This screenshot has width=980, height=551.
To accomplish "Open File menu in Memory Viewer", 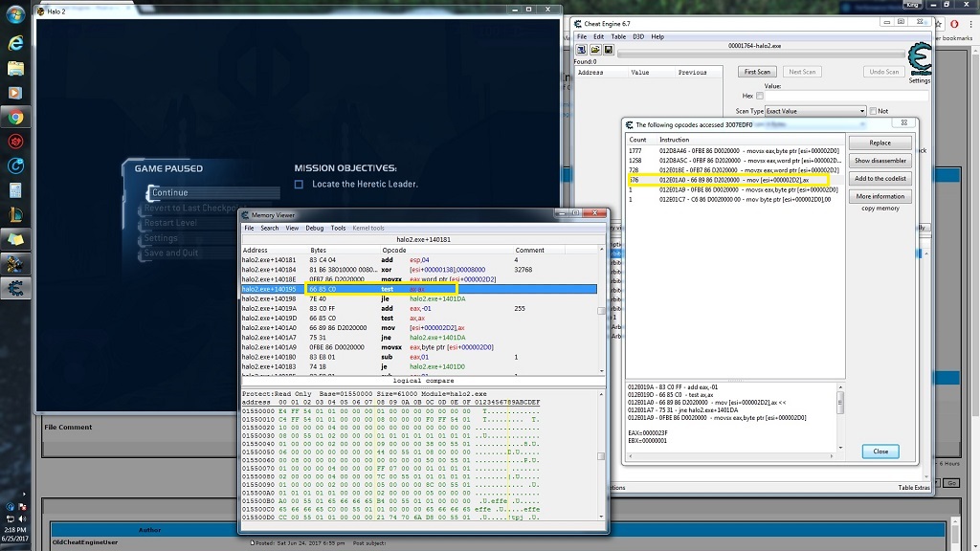I will click(x=249, y=228).
